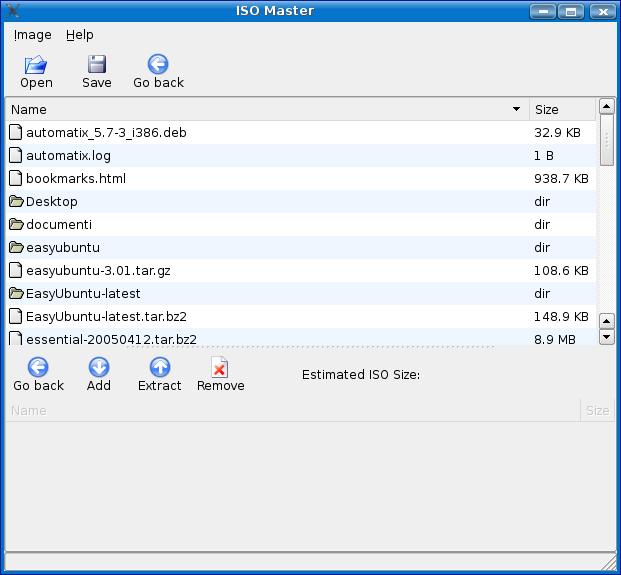Select the bookmarks.html file name

(x=76, y=178)
